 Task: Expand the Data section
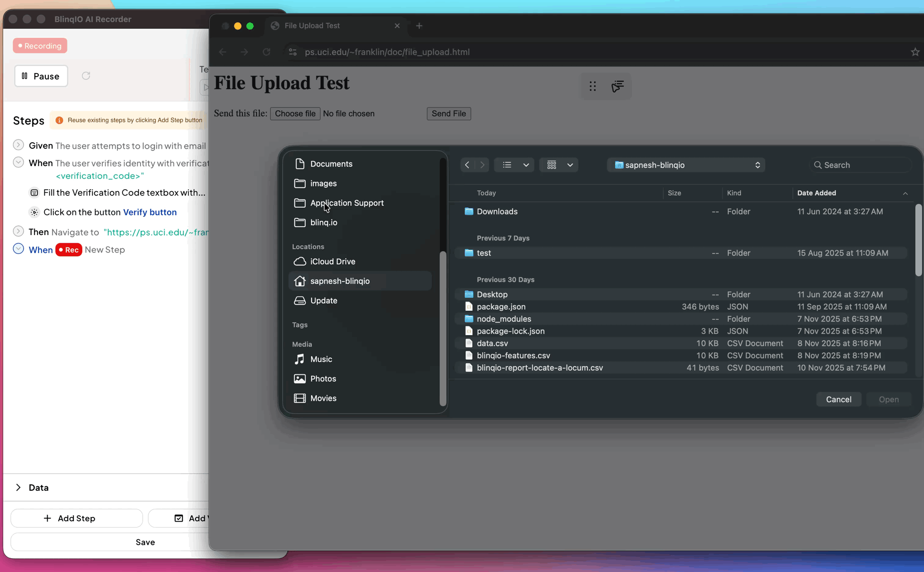click(18, 488)
